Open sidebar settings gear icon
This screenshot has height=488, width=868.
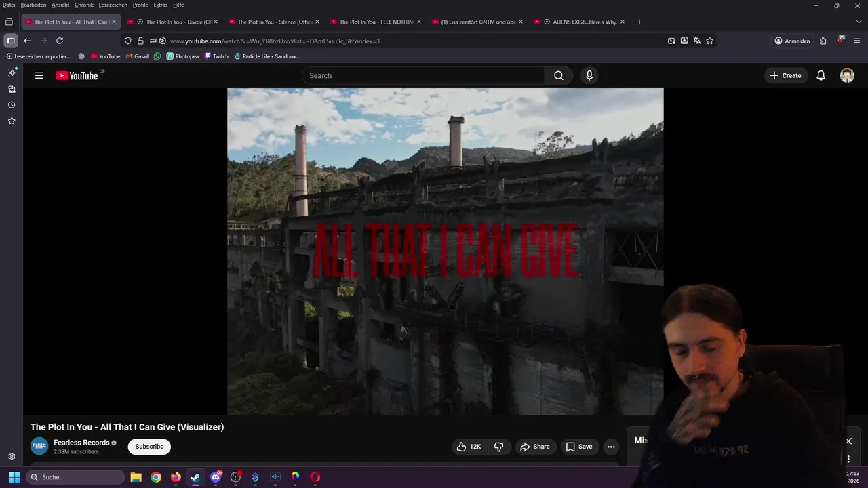pos(12,457)
